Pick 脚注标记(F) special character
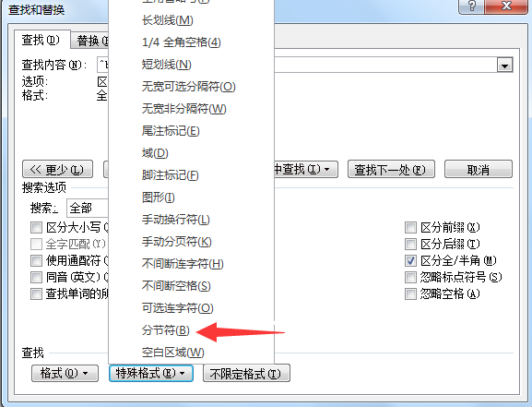532x407 pixels. [170, 175]
